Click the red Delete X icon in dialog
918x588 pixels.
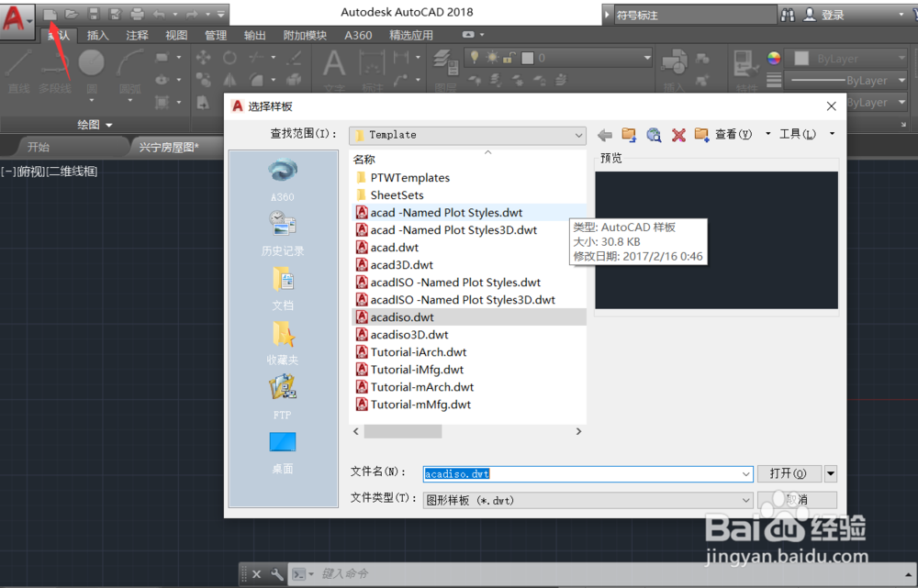point(678,135)
